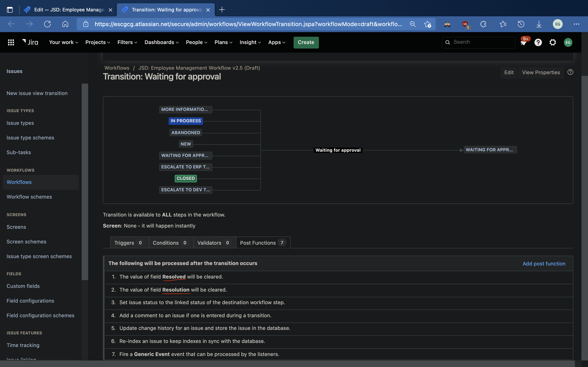Click the Jira logo
The width and height of the screenshot is (588, 367).
30,42
